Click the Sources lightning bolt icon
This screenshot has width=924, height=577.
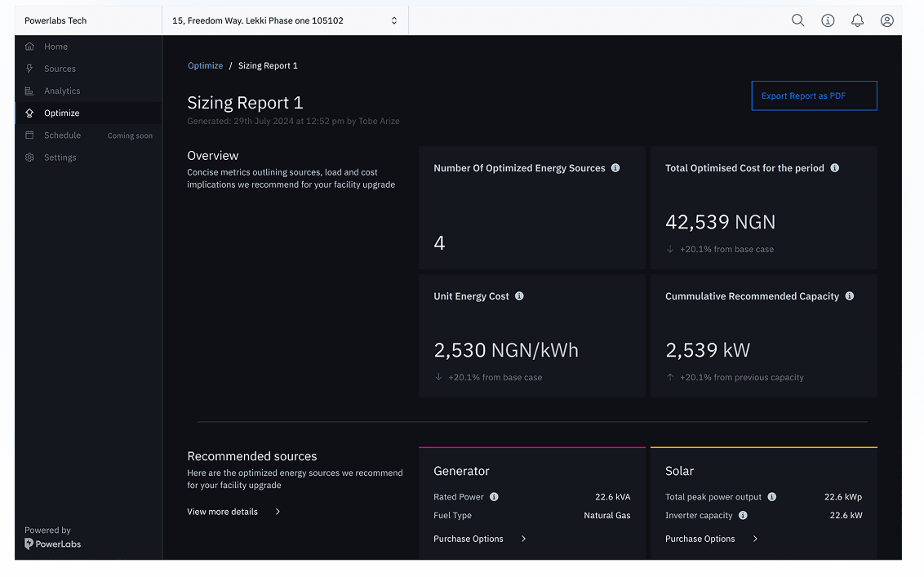coord(31,69)
